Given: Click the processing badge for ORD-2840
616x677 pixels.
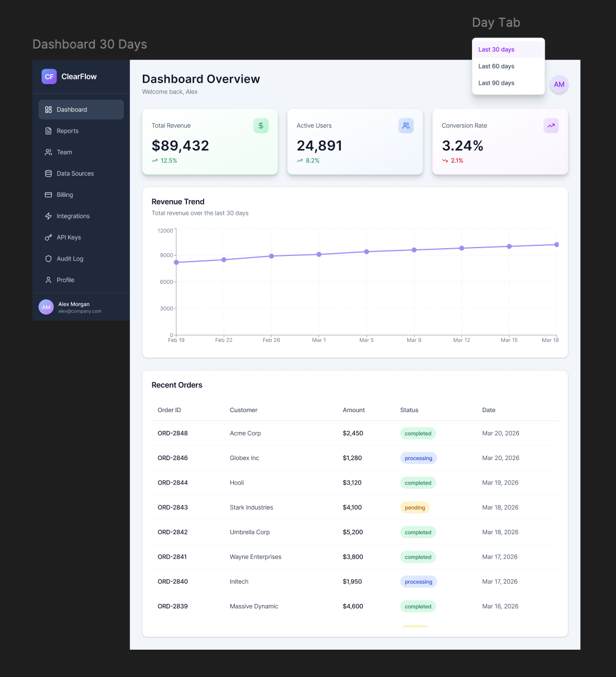Looking at the screenshot, I should click(x=418, y=582).
